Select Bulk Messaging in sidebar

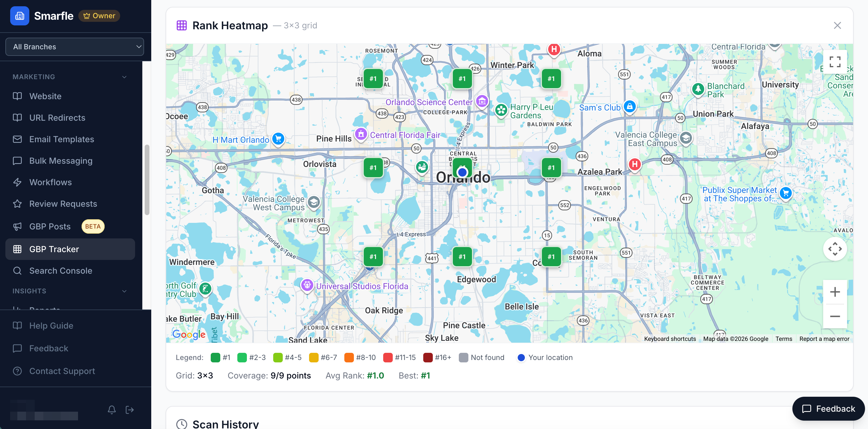(70, 161)
